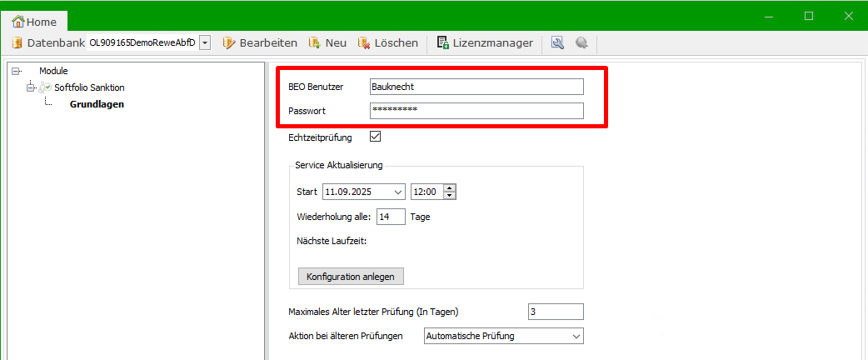
Task: Open the Aktion bei älteren Prüfungen dropdown
Action: tap(576, 336)
